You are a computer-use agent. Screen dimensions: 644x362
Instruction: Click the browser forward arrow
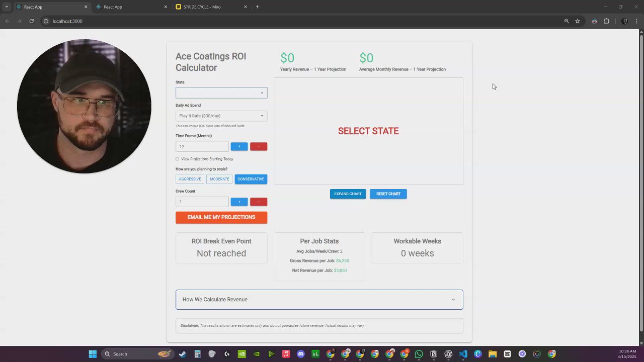point(19,21)
